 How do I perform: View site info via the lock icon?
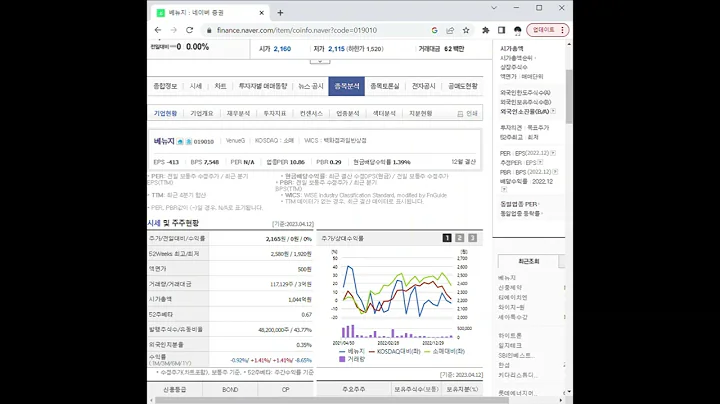(209, 30)
